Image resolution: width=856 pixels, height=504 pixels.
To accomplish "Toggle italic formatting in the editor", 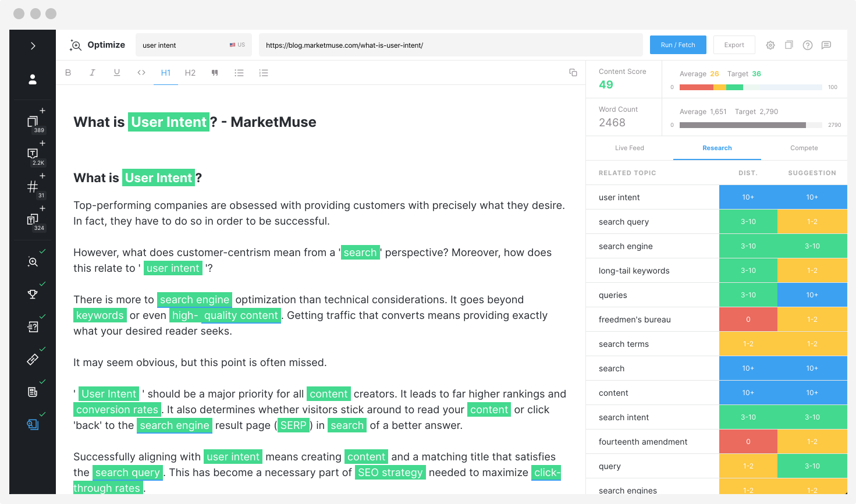I will (x=93, y=72).
